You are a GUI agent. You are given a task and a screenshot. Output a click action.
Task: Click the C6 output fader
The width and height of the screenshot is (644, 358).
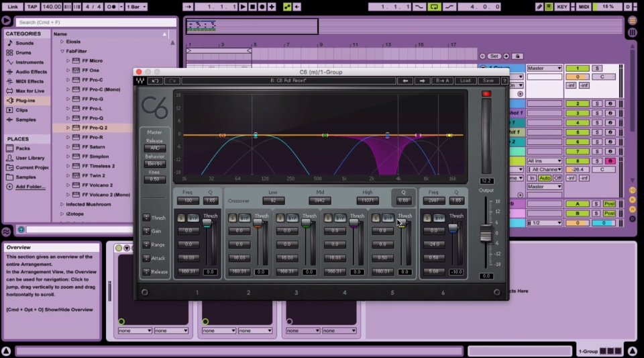click(486, 234)
